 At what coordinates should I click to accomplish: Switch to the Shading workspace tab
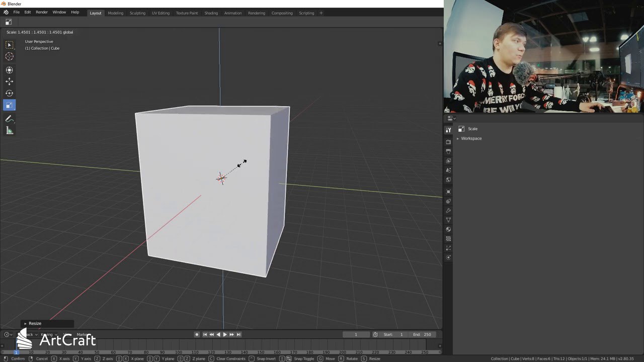[211, 13]
